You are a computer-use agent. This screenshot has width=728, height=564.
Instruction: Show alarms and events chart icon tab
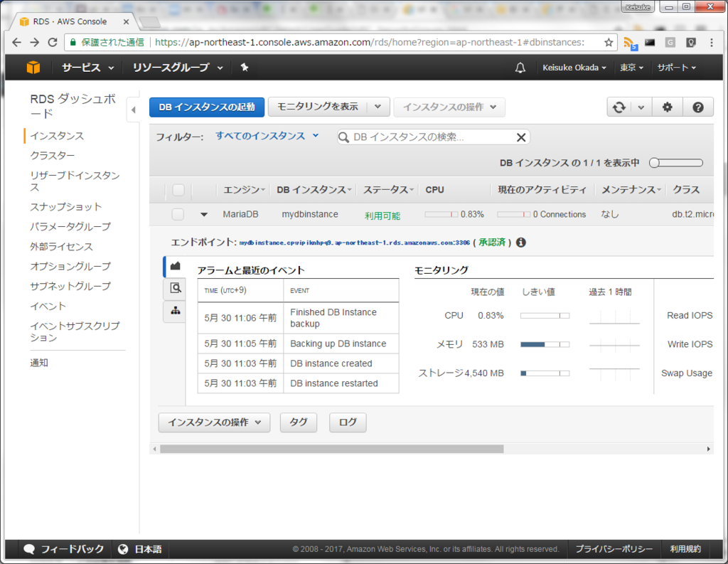[x=175, y=266]
